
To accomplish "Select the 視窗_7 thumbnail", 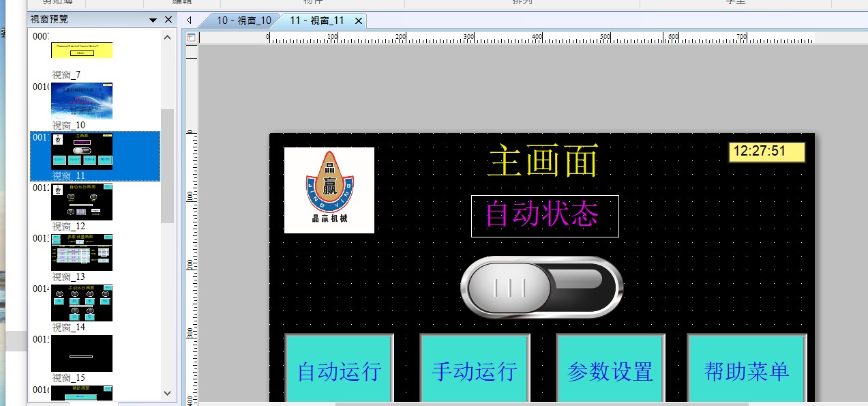I will pos(82,50).
